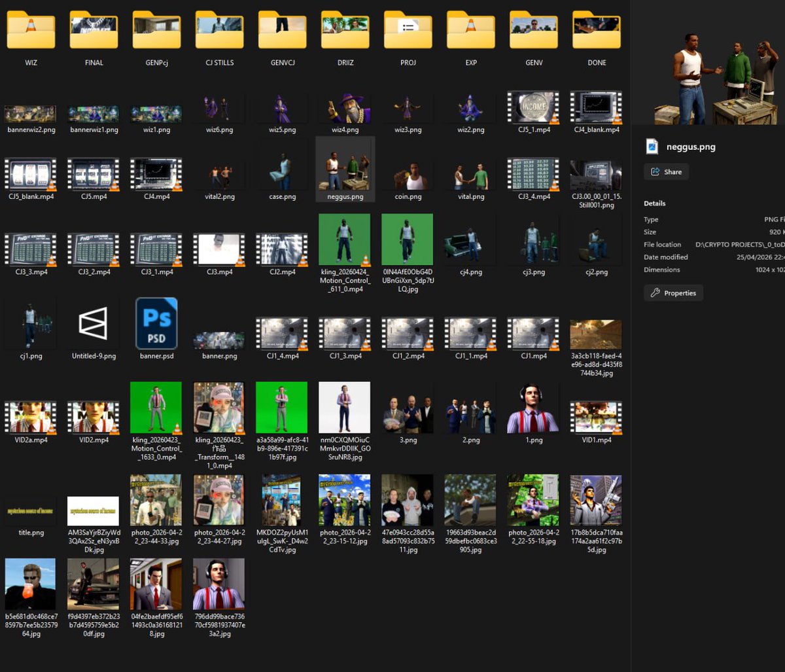Select the CJ3_4.mp4 video file
Screen dimensions: 785x672
coord(533,174)
